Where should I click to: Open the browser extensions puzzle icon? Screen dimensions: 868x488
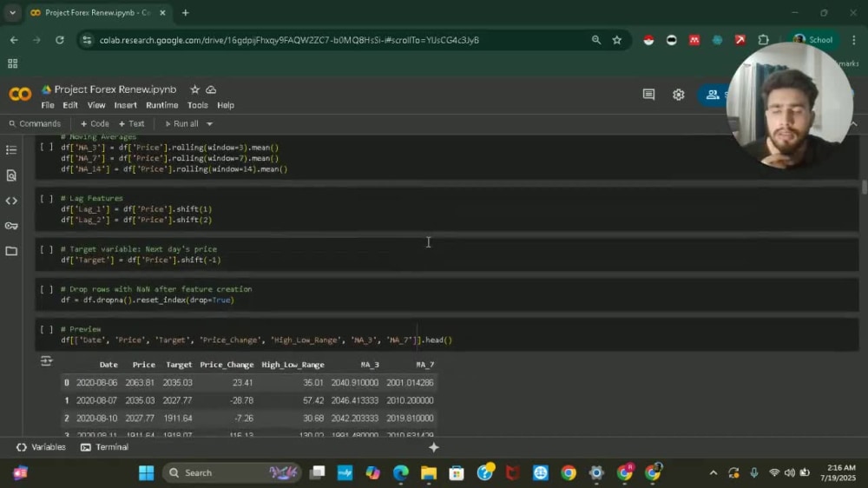coord(763,40)
